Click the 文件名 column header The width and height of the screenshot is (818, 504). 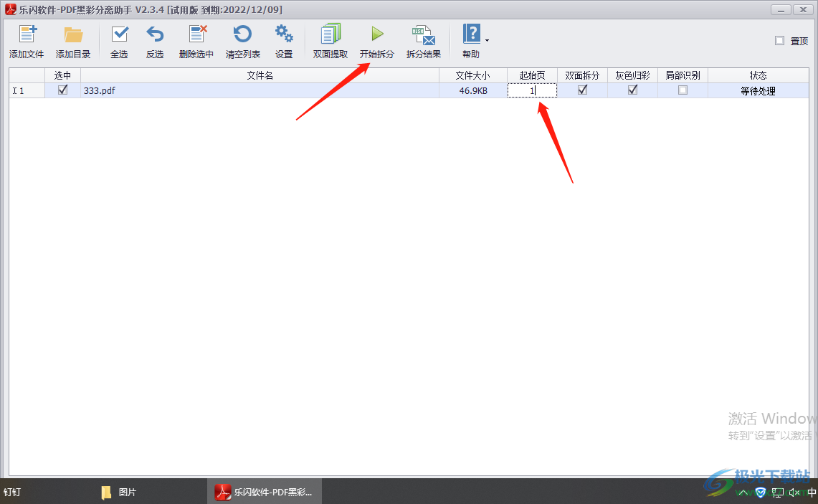tap(260, 76)
